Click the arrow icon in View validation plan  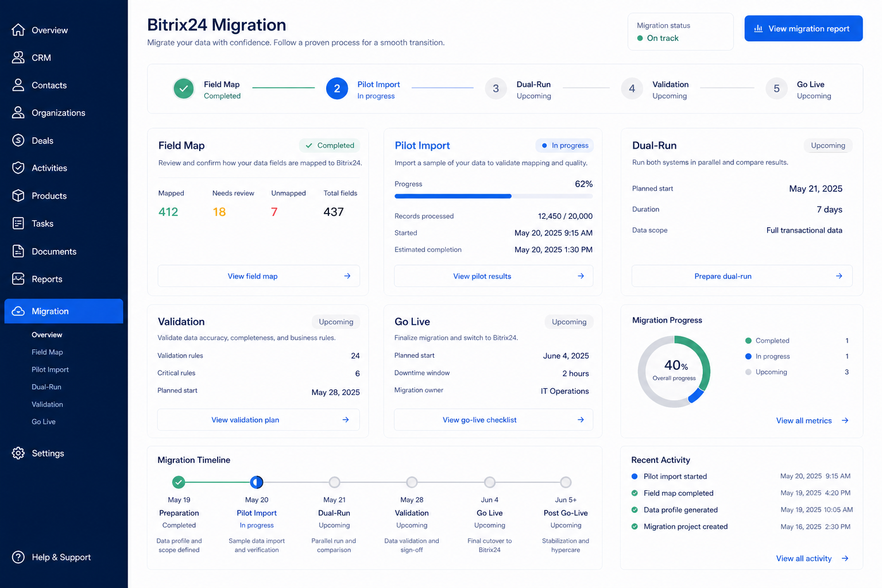346,420
